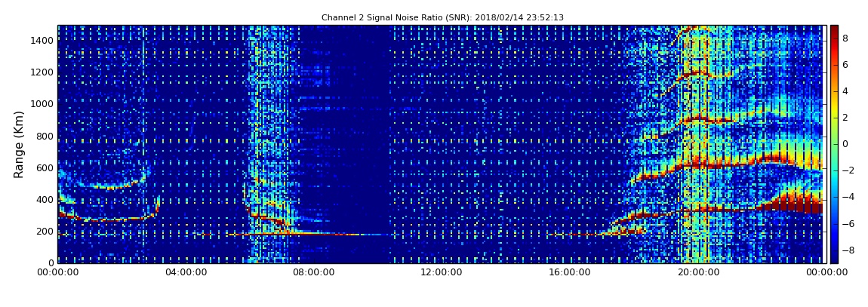
Task: Click the colorbar tick label 0
Action: click(x=845, y=144)
